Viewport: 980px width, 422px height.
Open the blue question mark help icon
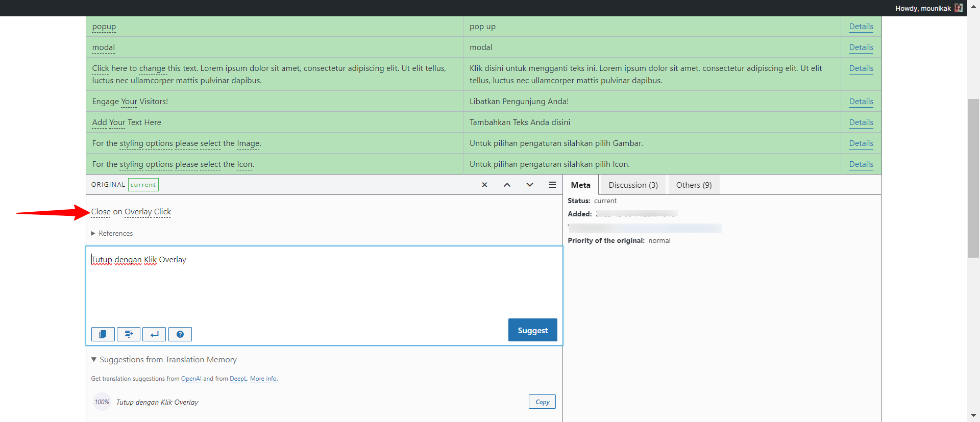click(x=180, y=334)
